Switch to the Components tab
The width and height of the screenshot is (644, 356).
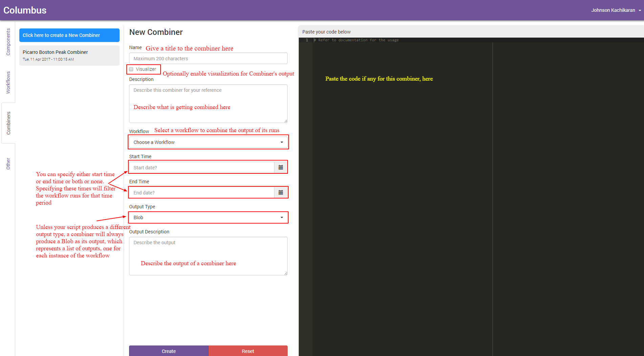pos(8,42)
